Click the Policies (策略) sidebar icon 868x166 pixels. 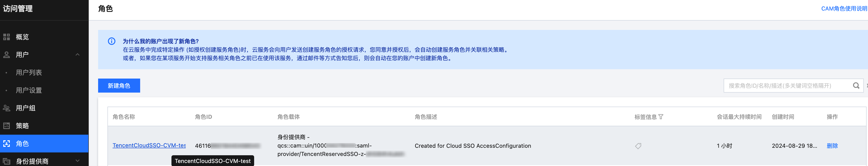coord(6,126)
